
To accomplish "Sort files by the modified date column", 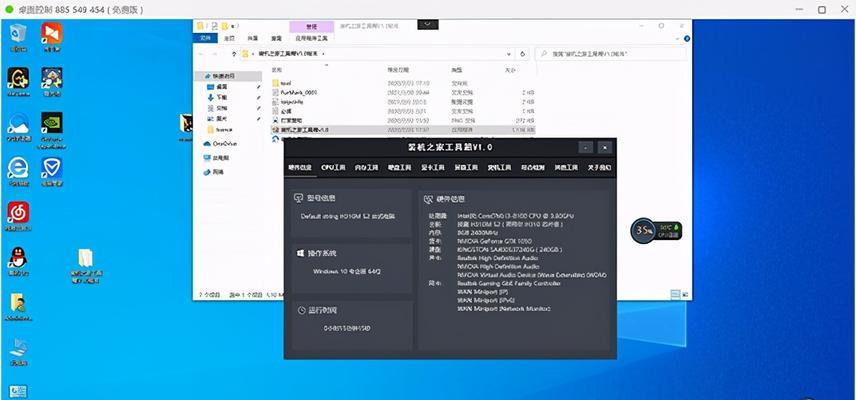I will pyautogui.click(x=398, y=70).
